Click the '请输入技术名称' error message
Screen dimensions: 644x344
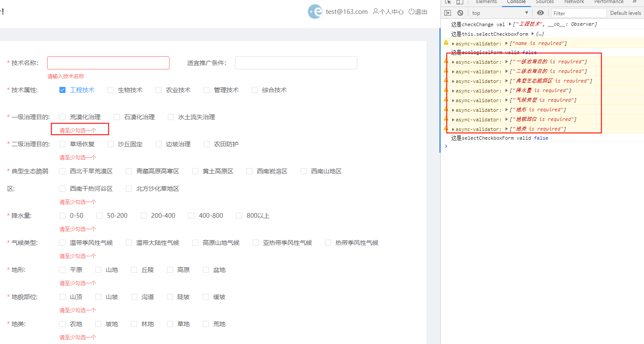pyautogui.click(x=66, y=76)
